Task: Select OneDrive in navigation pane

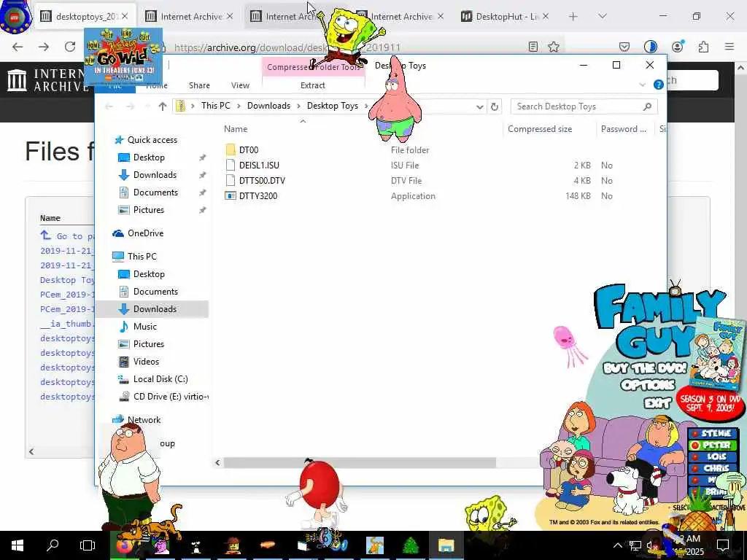Action: [x=145, y=233]
